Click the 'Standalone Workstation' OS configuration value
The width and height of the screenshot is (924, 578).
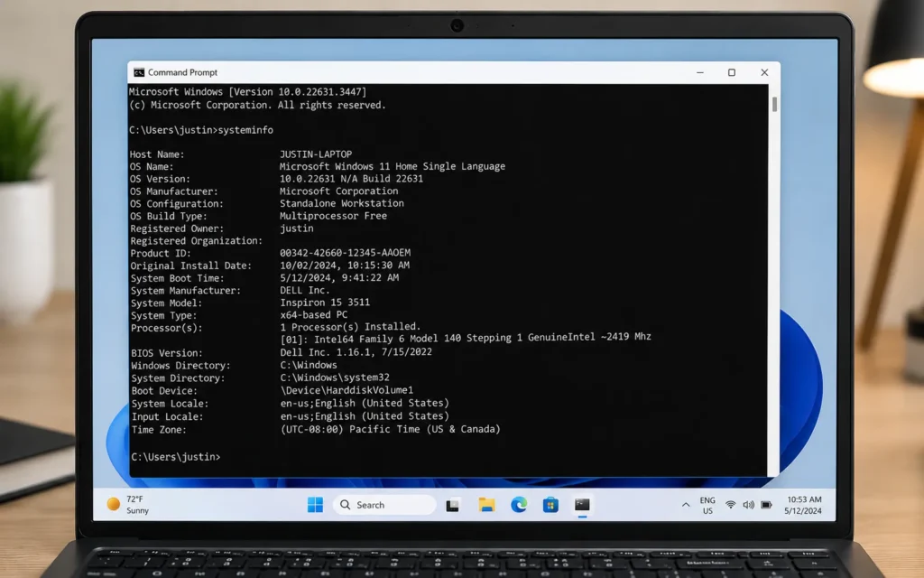[x=342, y=203]
